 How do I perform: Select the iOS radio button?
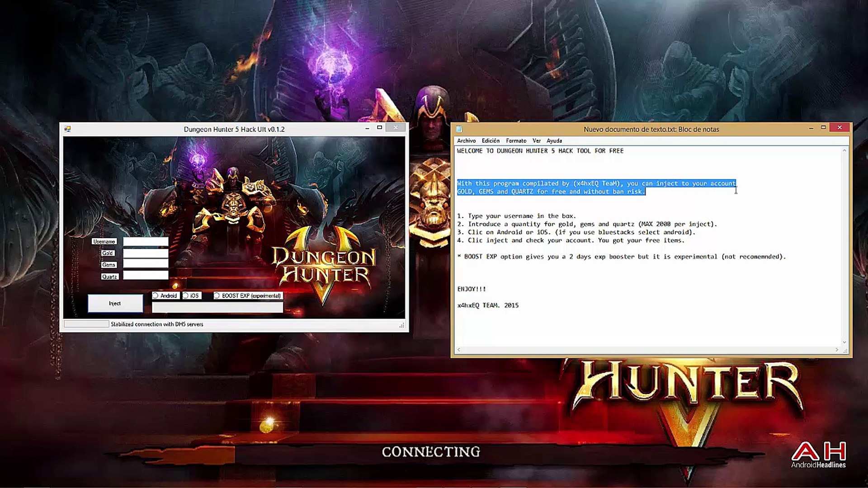click(185, 296)
